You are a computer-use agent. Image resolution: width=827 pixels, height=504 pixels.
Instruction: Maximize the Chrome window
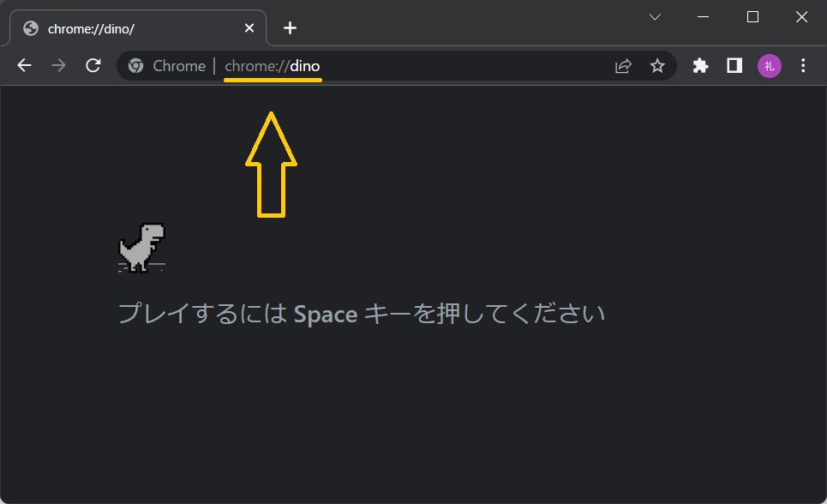point(752,17)
